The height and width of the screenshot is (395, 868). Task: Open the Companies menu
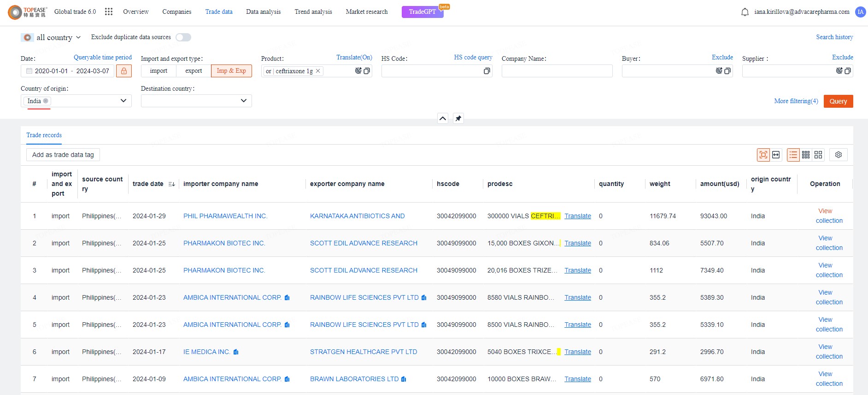pos(176,12)
